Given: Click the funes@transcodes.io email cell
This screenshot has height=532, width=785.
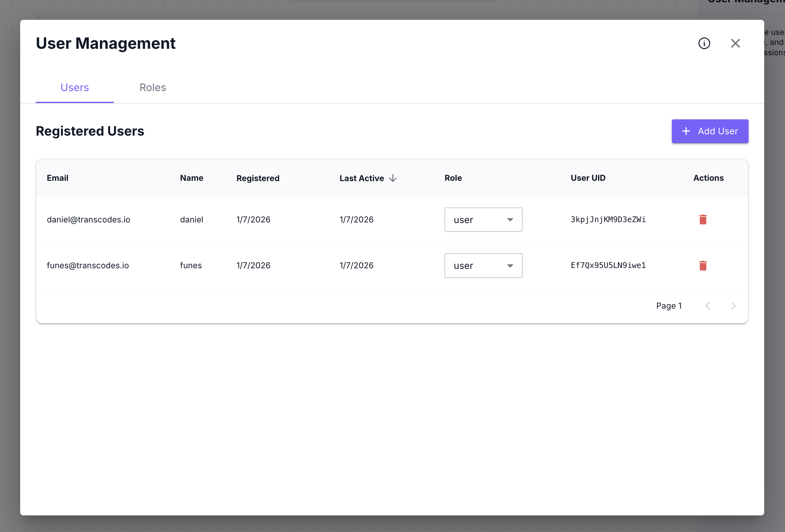Looking at the screenshot, I should [88, 265].
